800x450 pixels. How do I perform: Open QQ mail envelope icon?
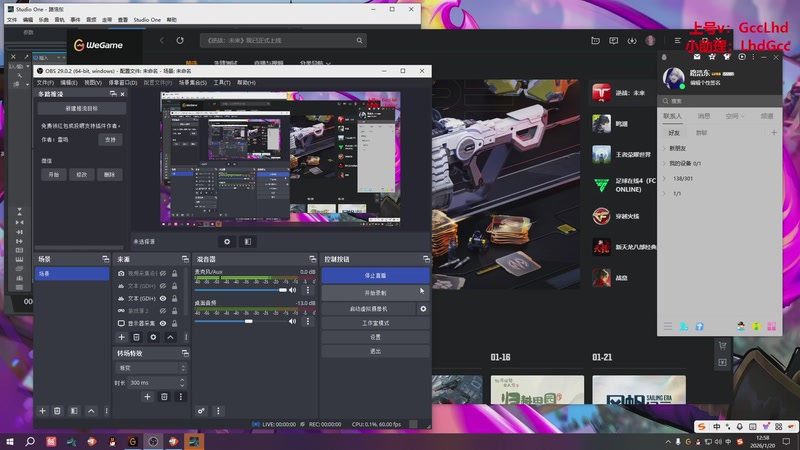coord(697,57)
